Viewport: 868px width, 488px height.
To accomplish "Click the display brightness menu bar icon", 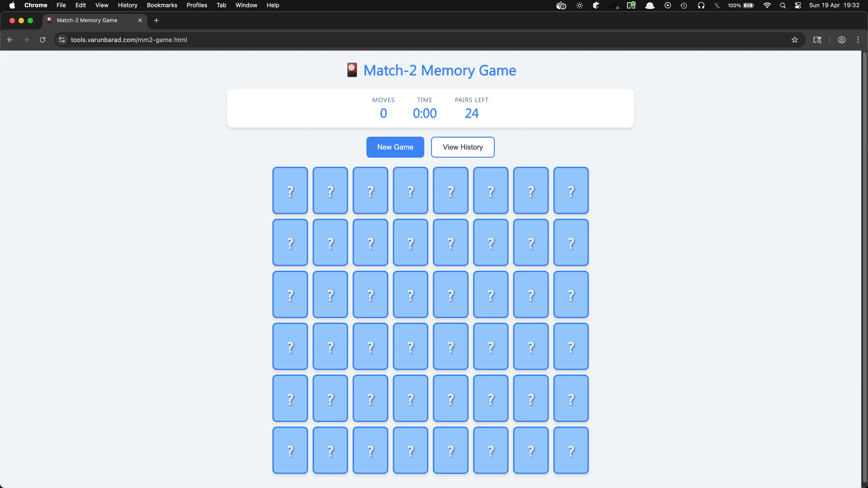I will pyautogui.click(x=580, y=5).
